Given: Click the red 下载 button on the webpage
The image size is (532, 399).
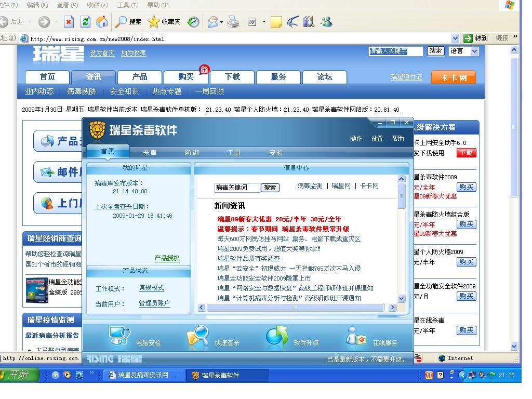Looking at the screenshot, I should point(467,153).
